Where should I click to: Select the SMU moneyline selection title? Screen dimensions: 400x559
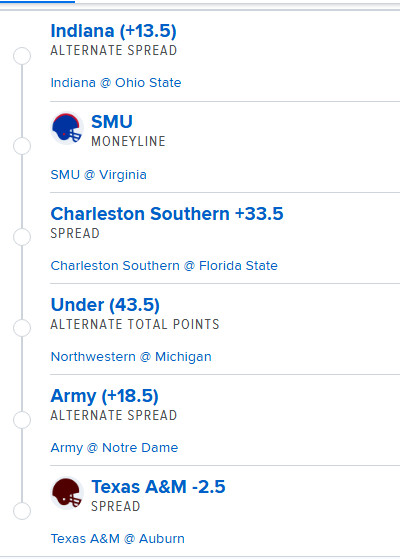(112, 122)
